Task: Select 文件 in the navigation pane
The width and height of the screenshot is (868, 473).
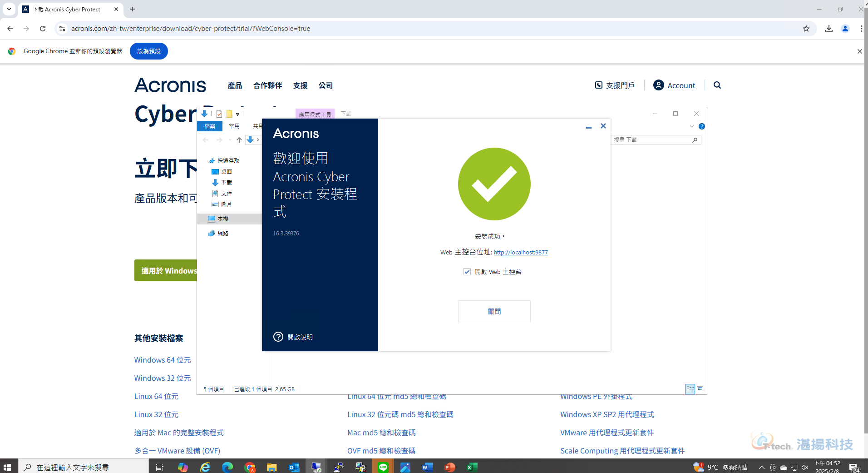Action: point(226,193)
